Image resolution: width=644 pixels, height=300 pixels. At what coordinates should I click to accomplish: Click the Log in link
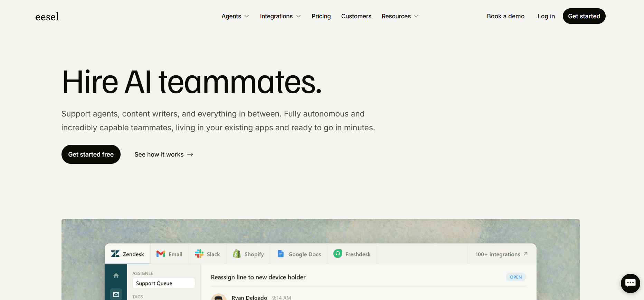pos(546,16)
